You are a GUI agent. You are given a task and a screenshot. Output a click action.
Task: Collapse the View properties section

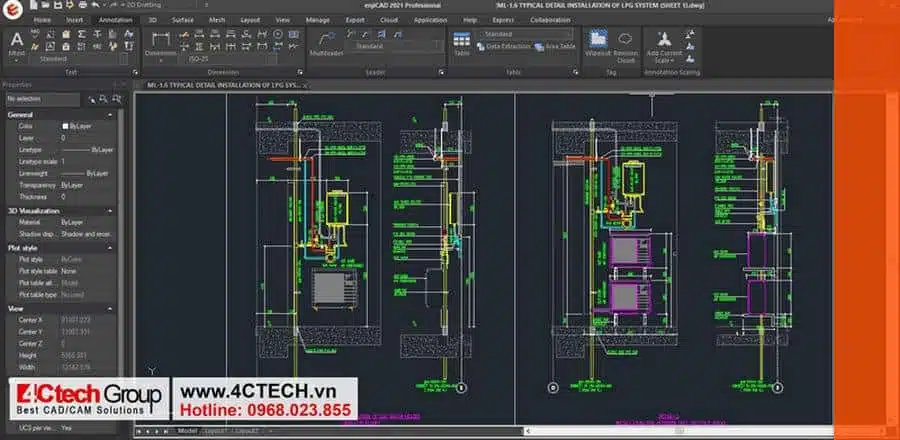[x=110, y=309]
